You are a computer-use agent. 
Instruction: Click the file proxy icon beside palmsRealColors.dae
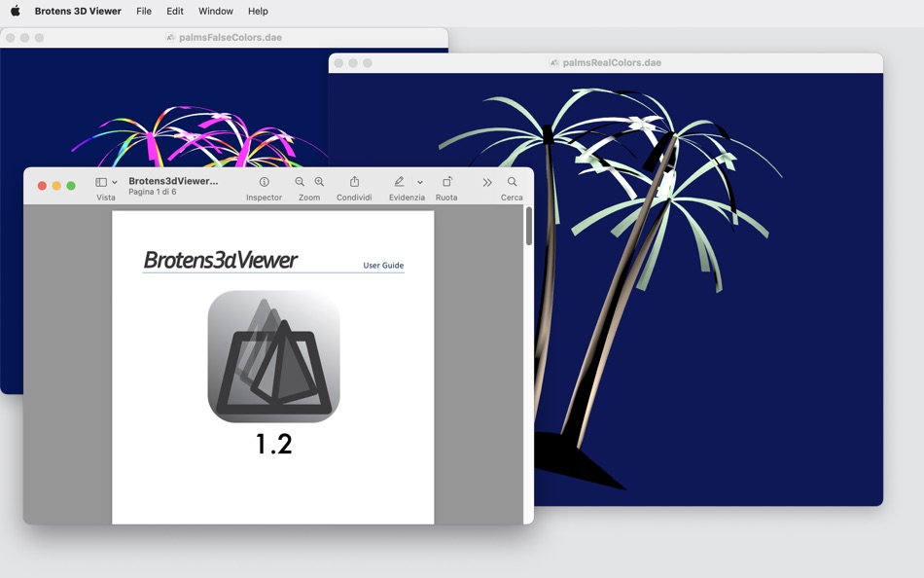coord(554,62)
